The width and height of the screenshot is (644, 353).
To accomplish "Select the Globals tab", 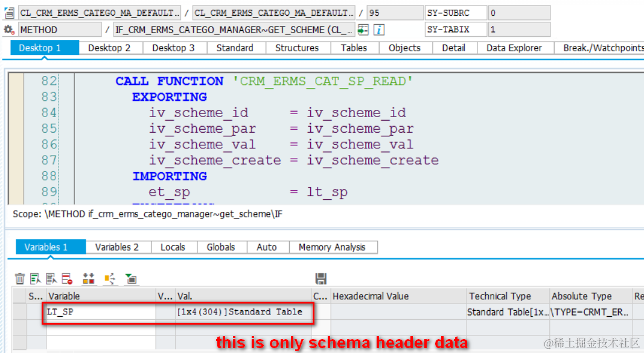I will (x=221, y=247).
